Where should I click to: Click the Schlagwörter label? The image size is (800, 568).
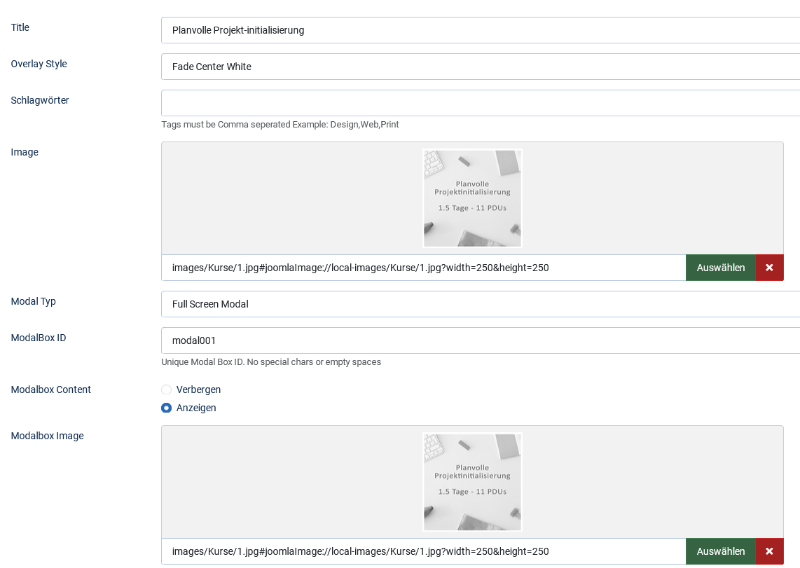pyautogui.click(x=40, y=100)
